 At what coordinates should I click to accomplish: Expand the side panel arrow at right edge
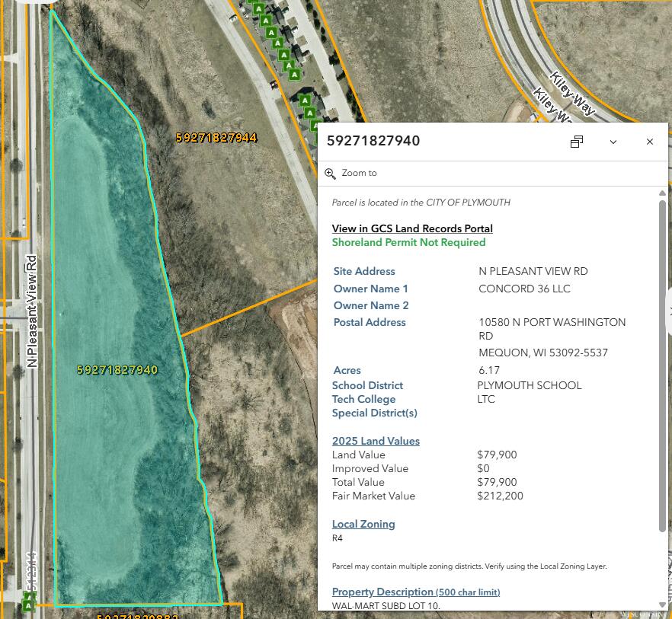669,311
